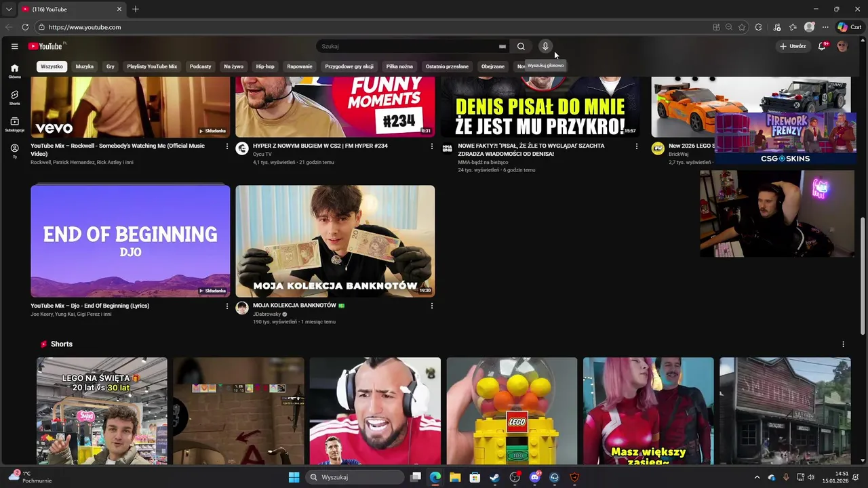Screen dimensions: 868x488
Task: Open the Edge favorites list icon
Action: pyautogui.click(x=793, y=27)
